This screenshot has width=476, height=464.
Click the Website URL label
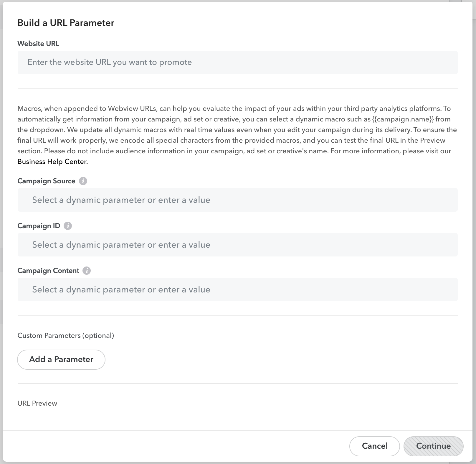[x=38, y=44]
